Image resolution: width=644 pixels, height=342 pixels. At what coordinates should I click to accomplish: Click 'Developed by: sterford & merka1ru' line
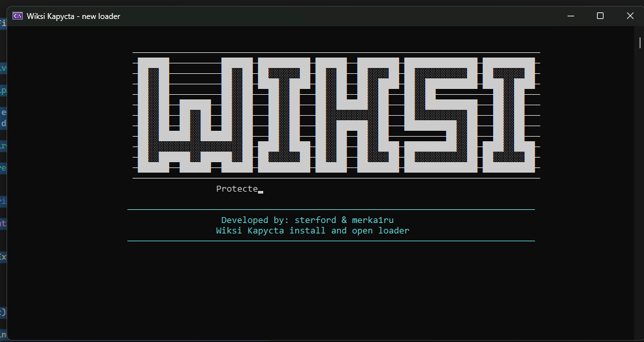click(x=307, y=220)
